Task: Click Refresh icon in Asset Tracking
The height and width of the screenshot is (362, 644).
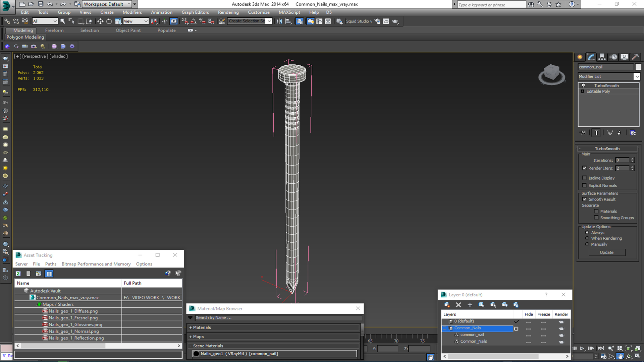Action: tap(18, 274)
